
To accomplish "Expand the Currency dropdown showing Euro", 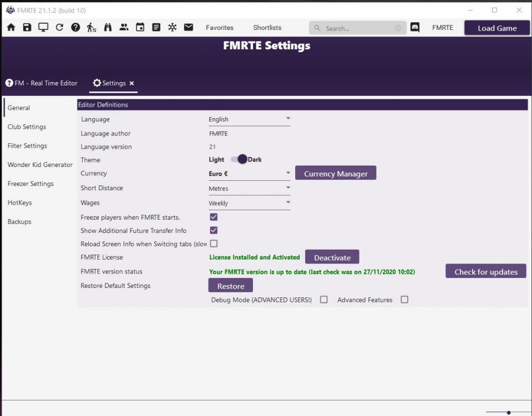I will pos(249,174).
